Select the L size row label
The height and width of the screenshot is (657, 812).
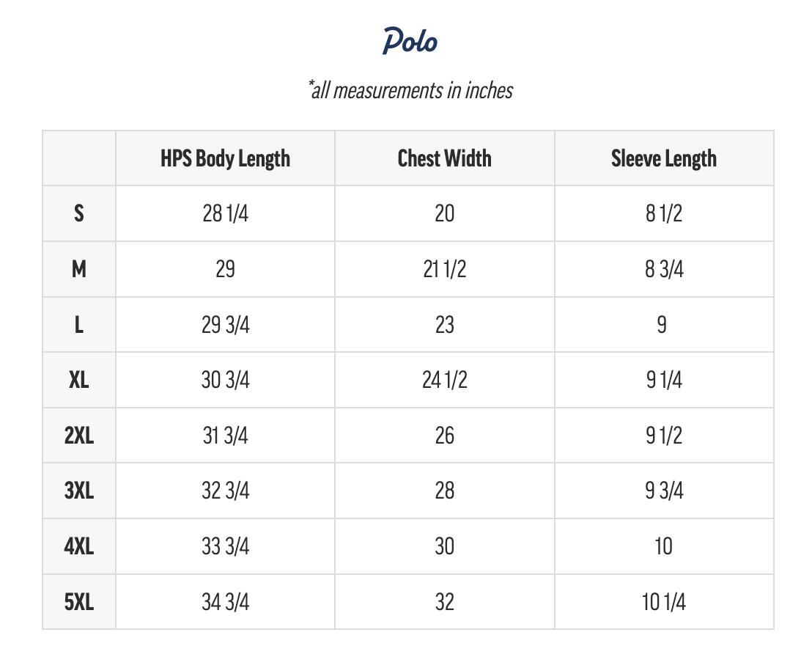point(79,325)
